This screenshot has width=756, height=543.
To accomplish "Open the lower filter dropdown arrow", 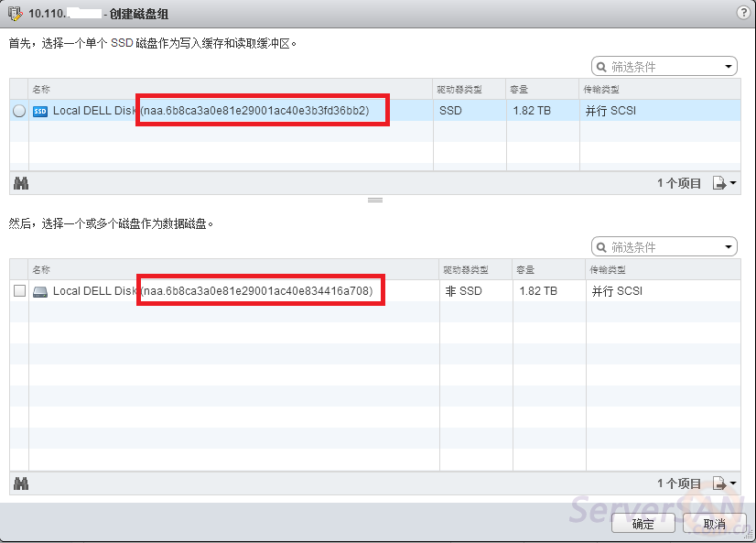I will 729,247.
